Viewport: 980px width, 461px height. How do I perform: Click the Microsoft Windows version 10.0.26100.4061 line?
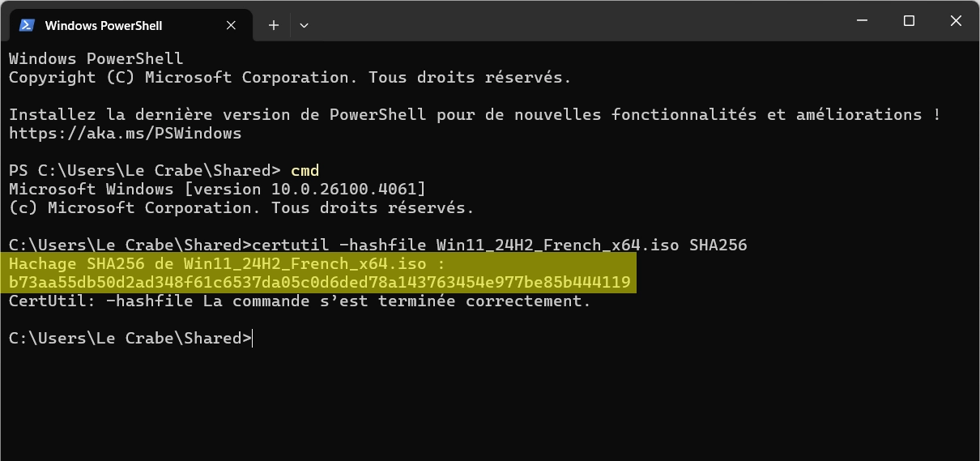pyautogui.click(x=217, y=189)
